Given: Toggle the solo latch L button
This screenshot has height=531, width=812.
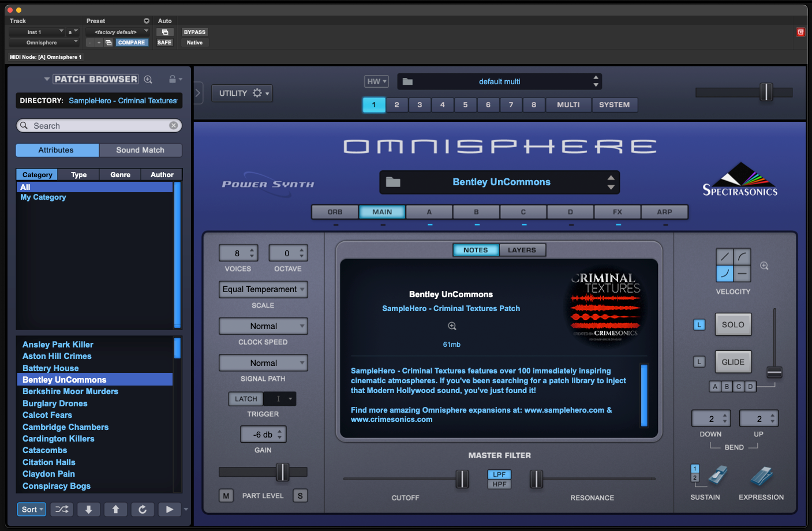Looking at the screenshot, I should (699, 325).
